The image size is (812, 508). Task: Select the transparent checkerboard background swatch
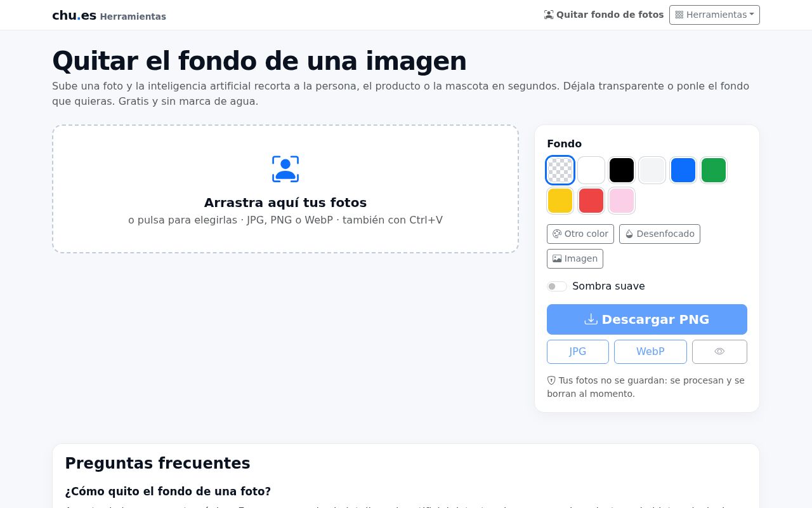560,170
